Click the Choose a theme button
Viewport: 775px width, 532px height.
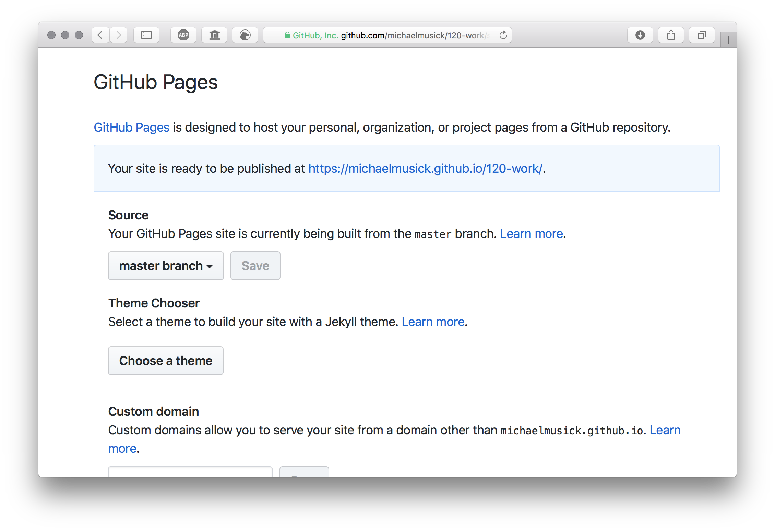[166, 360]
